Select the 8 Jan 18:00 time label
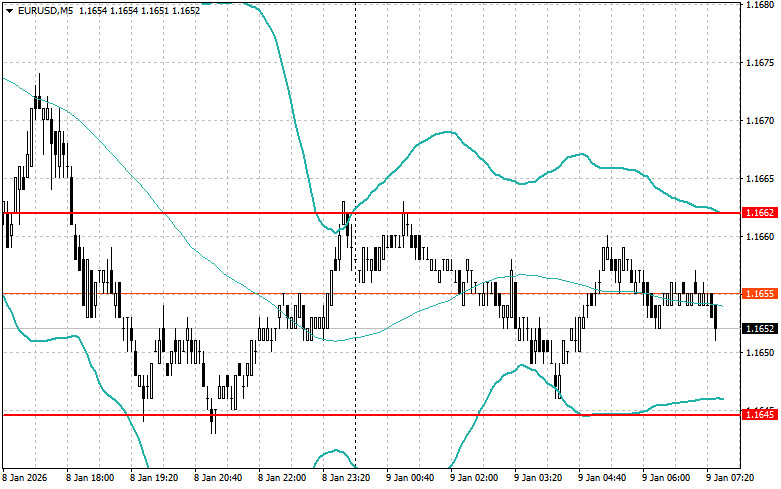Image resolution: width=781 pixels, height=489 pixels. click(x=90, y=478)
